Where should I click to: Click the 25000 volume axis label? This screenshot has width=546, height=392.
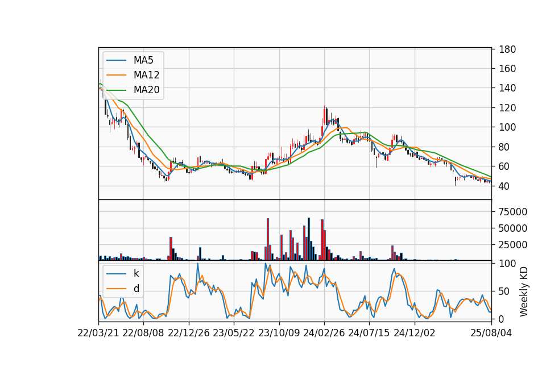[x=513, y=245]
